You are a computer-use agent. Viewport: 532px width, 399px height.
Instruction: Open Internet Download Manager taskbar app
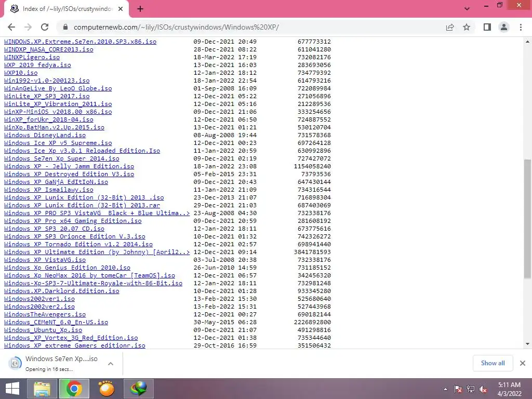tap(138, 389)
